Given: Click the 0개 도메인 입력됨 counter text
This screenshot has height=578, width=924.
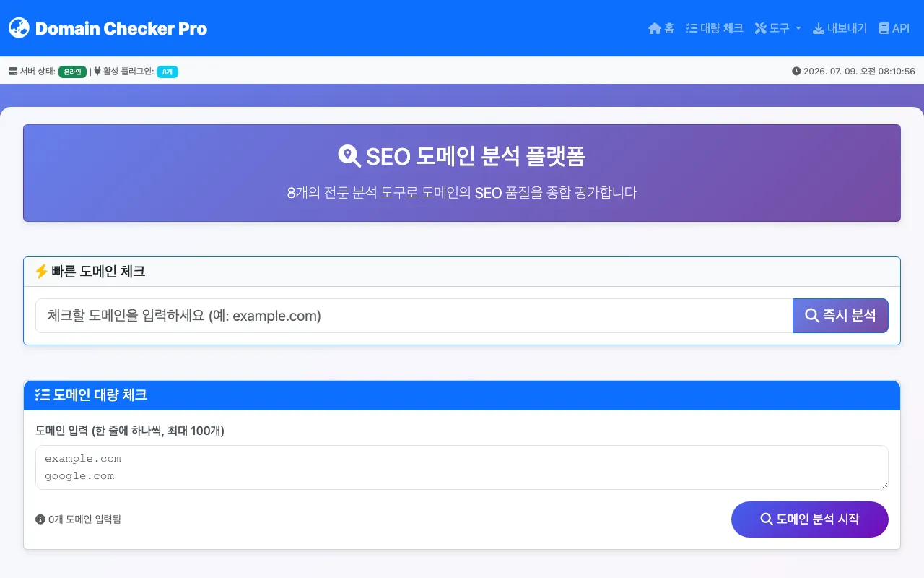Looking at the screenshot, I should point(84,519).
